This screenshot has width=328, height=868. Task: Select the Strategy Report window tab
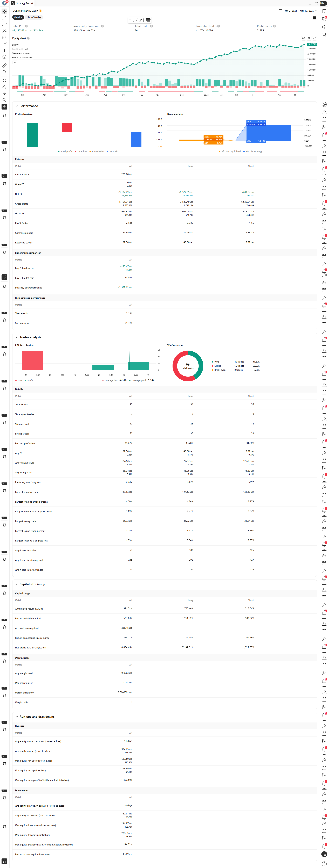pyautogui.click(x=22, y=3)
